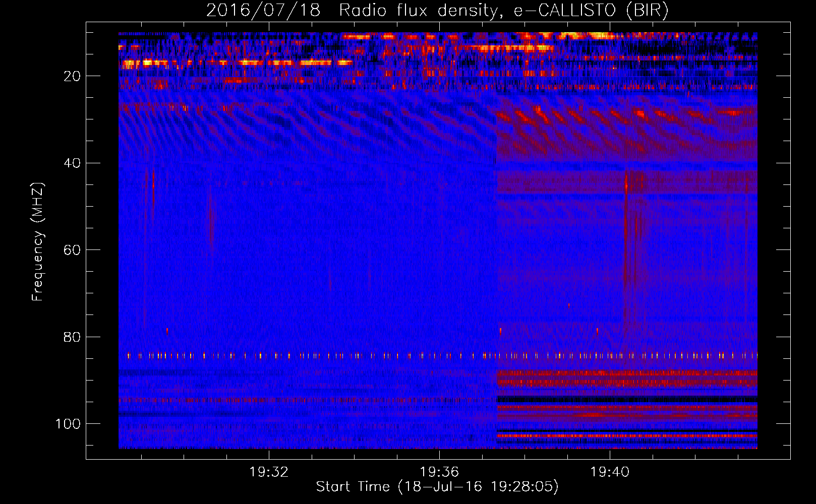Click the "Frequency (MHZ)" axis label
The width and height of the screenshot is (816, 504).
(x=38, y=242)
